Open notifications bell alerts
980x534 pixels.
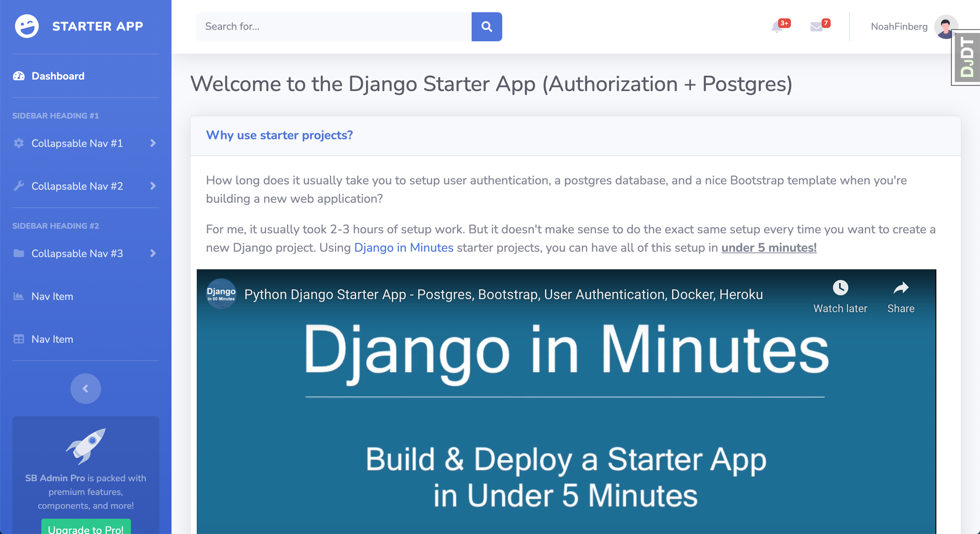(777, 27)
